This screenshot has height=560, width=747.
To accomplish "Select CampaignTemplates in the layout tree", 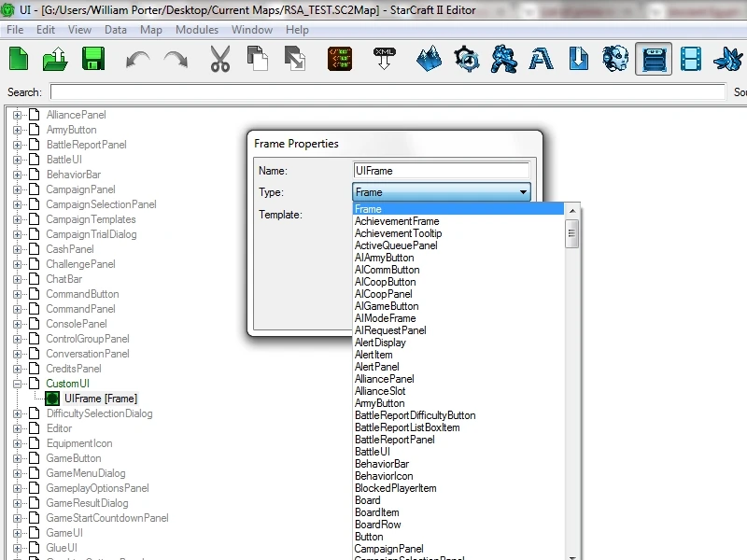I will [x=91, y=219].
